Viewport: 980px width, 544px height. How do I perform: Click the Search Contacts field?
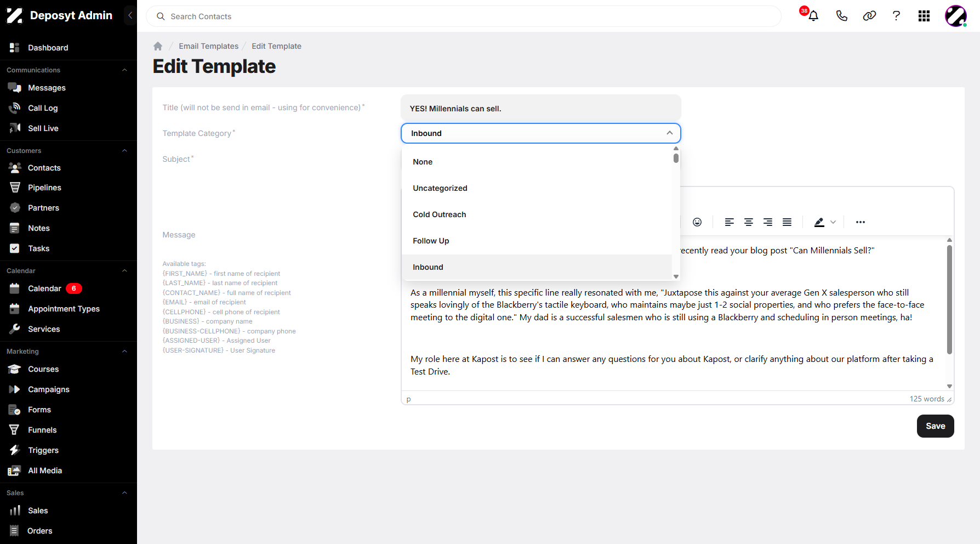click(x=464, y=16)
